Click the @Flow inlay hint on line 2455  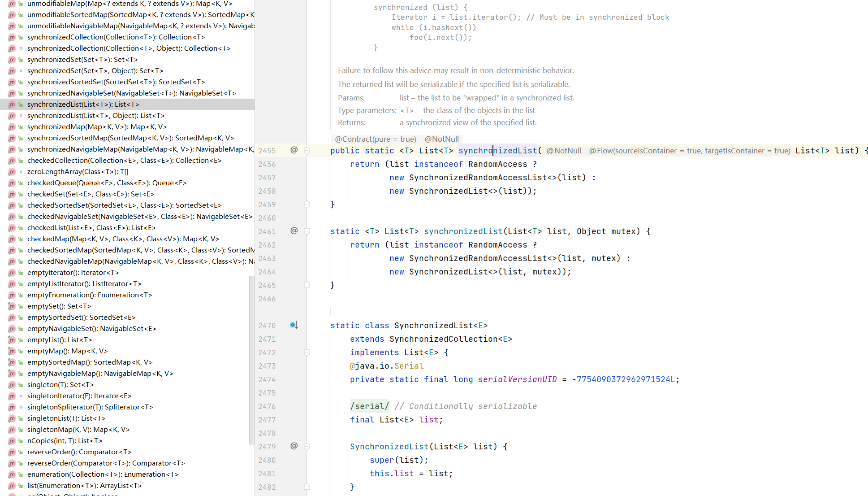689,151
